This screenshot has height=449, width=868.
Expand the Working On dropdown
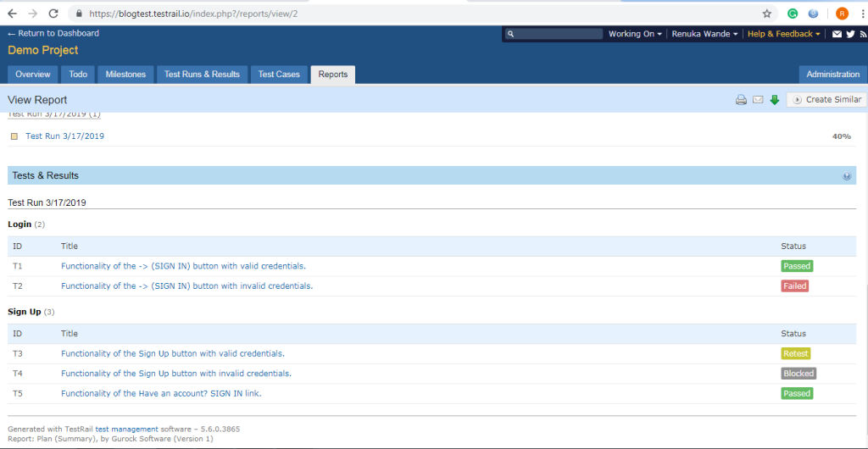(x=635, y=34)
